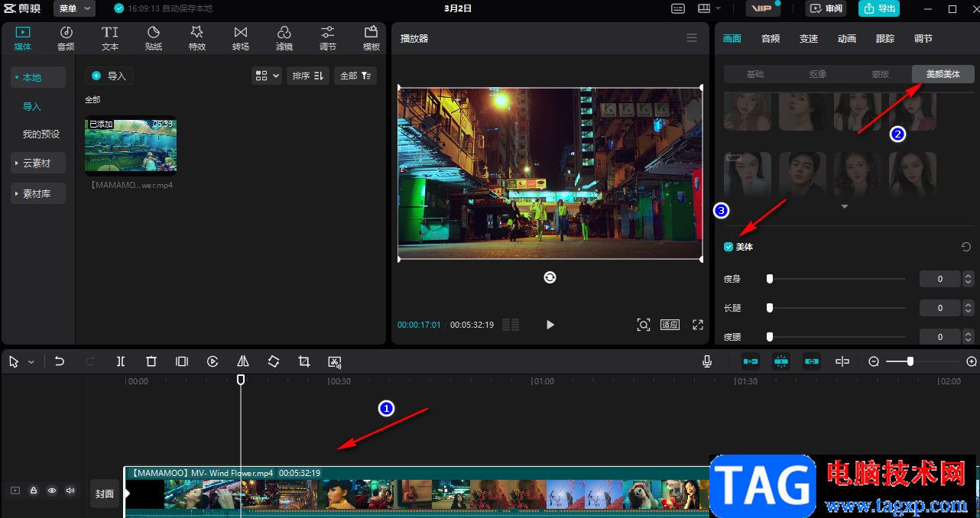This screenshot has width=980, height=518.
Task: Zoom in the timeline with plus icon
Action: pyautogui.click(x=972, y=361)
